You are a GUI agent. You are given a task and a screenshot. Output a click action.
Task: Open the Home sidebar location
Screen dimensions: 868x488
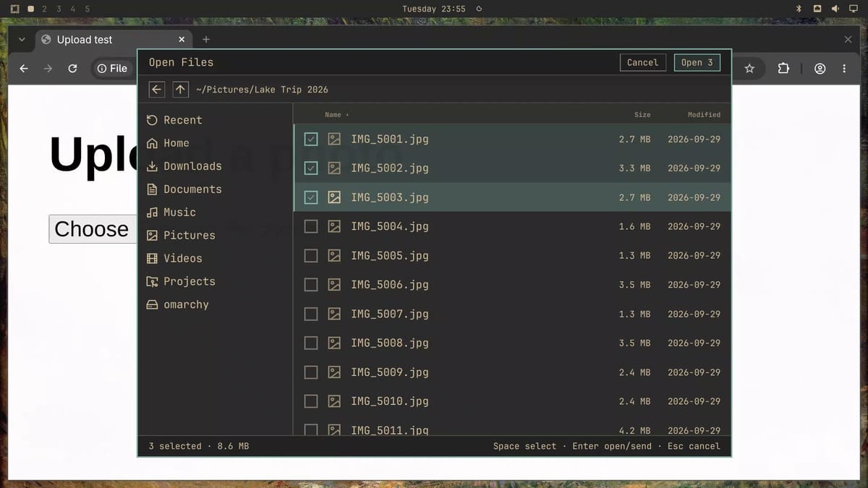click(x=167, y=143)
